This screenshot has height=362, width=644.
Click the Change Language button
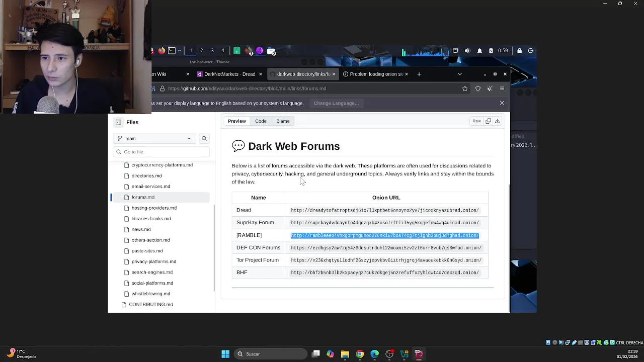[336, 103]
